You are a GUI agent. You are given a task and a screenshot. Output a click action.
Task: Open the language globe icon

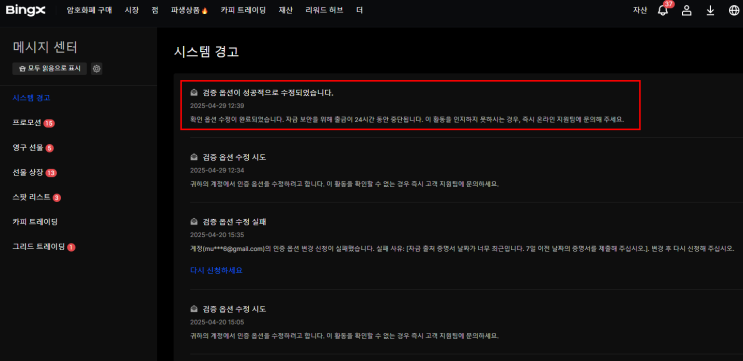(x=734, y=10)
